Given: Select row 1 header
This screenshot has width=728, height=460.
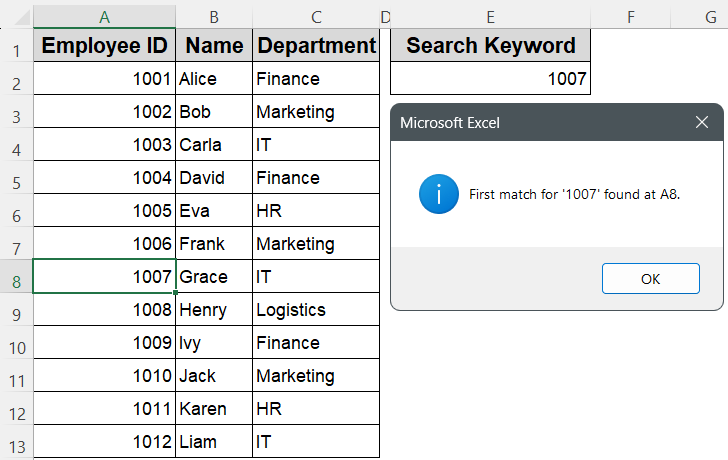Looking at the screenshot, I should click(x=16, y=47).
